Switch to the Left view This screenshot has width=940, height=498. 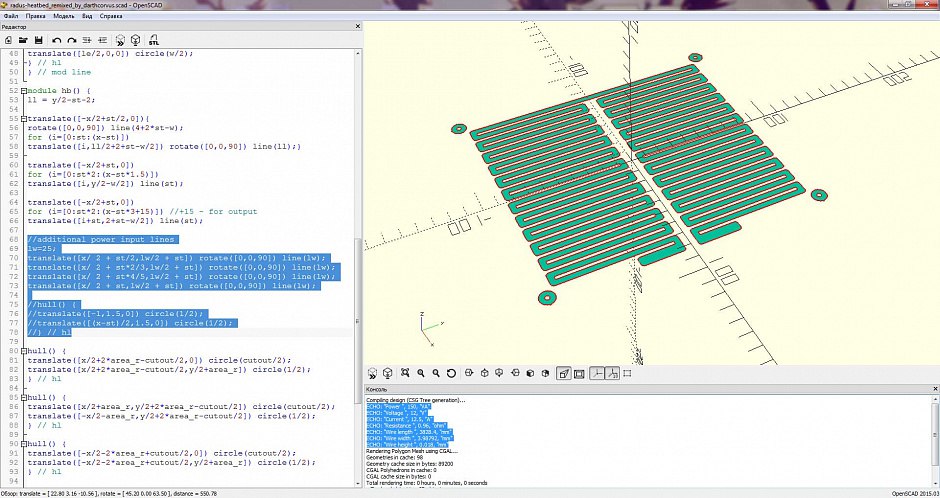(515, 373)
